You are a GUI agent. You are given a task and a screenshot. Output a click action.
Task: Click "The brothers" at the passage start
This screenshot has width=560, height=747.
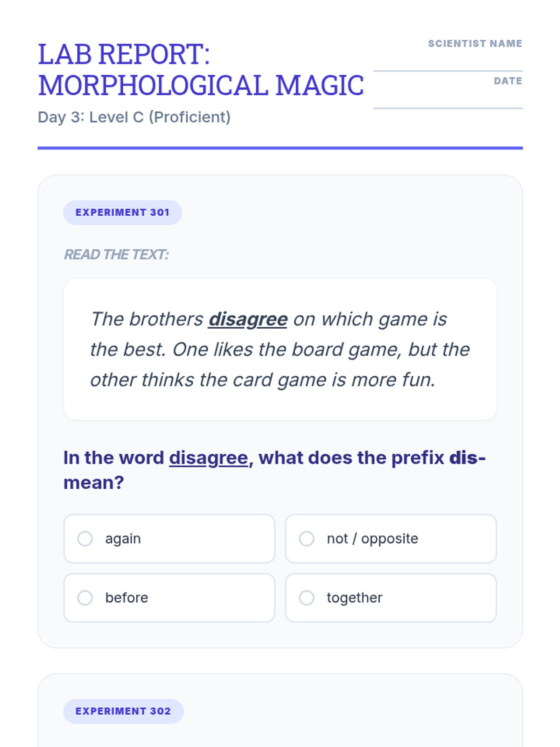coord(147,319)
